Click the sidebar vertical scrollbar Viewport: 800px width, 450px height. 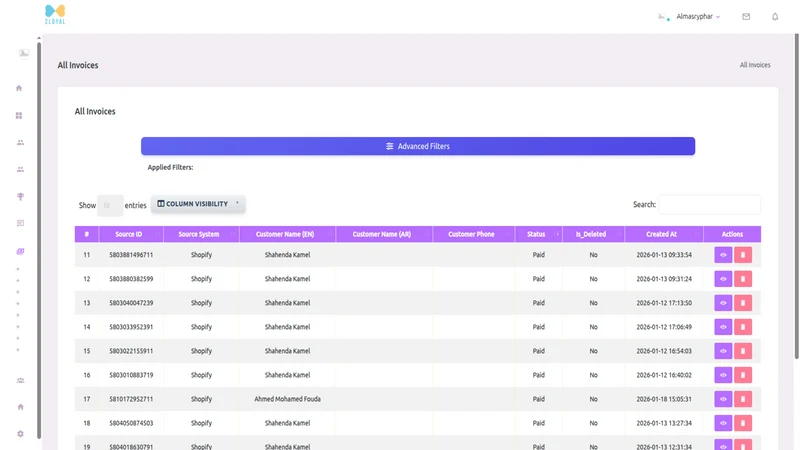click(x=39, y=240)
